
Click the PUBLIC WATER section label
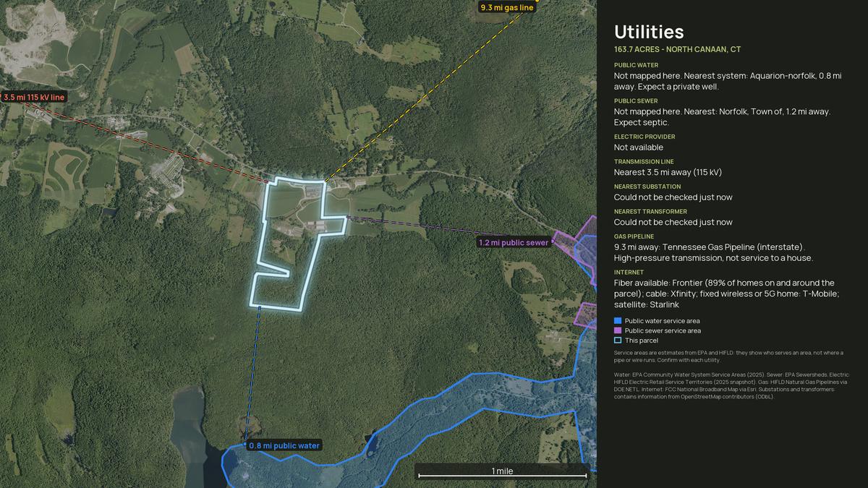pos(637,65)
